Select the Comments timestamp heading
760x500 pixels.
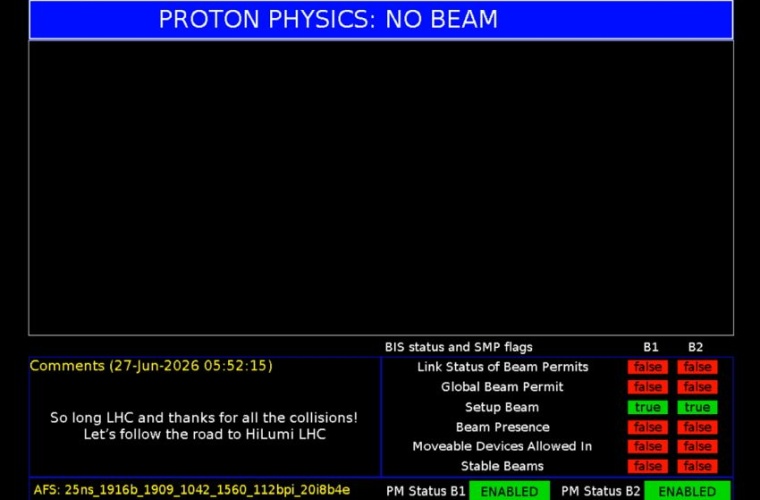(x=151, y=366)
